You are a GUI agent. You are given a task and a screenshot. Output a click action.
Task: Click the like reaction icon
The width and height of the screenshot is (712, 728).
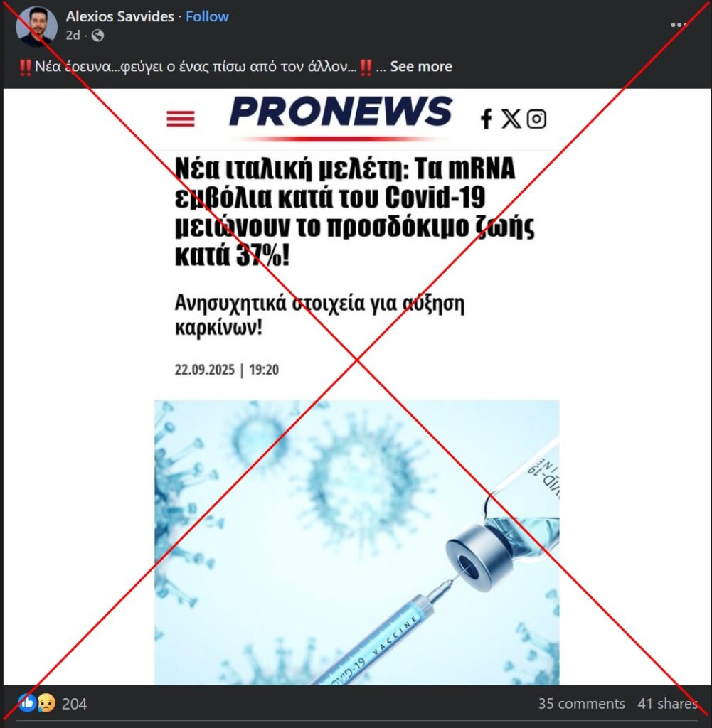click(x=27, y=703)
